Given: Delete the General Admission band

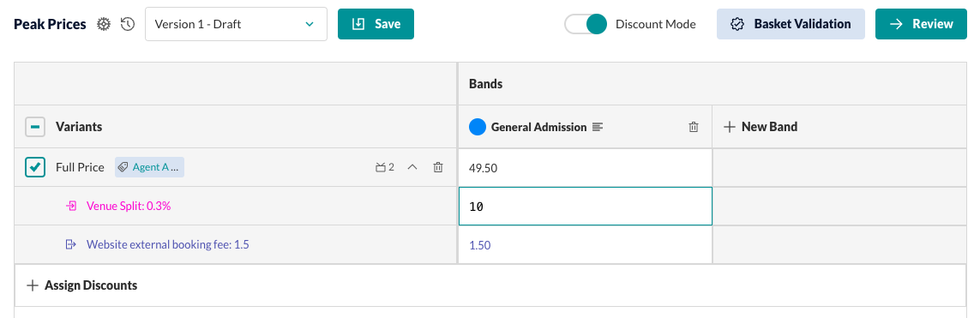Looking at the screenshot, I should point(693,127).
